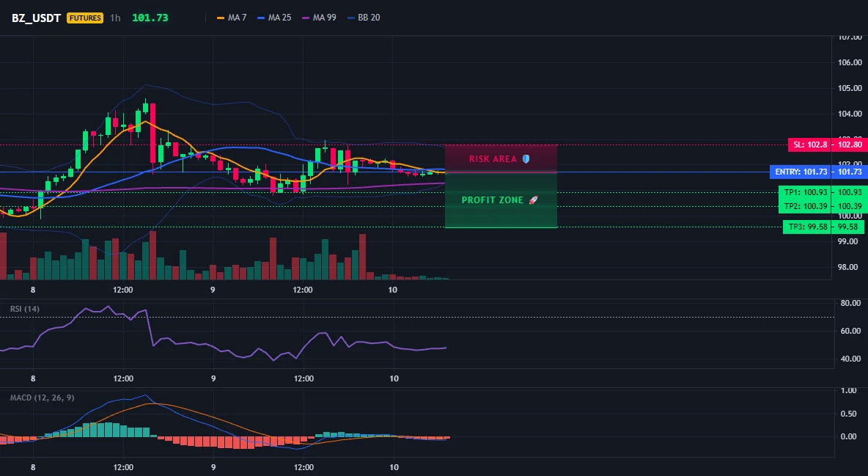Click the RSI (14) indicator label
868x476 pixels.
pos(25,309)
